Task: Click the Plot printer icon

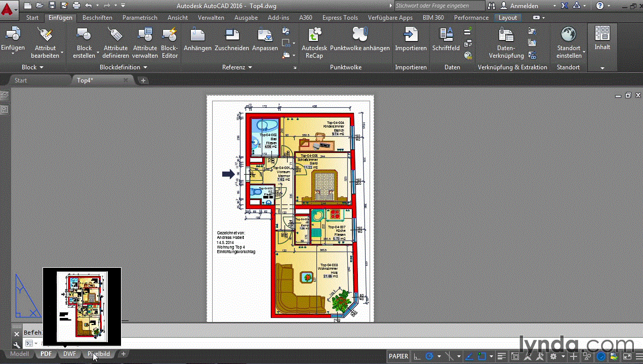Action: click(76, 6)
